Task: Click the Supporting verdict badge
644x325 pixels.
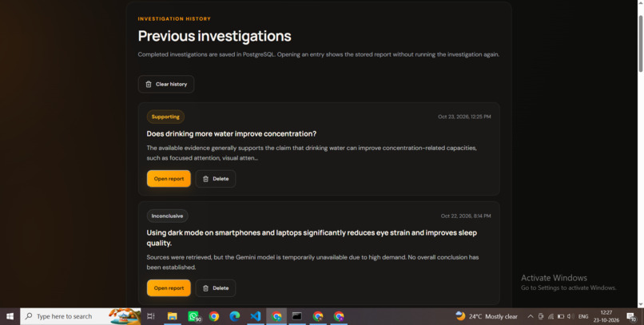Action: [x=165, y=117]
